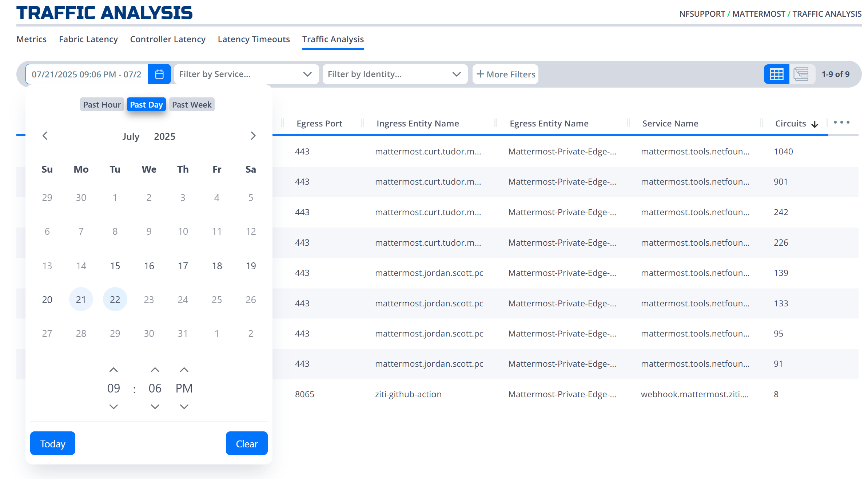Decrease the minute value
Viewport: 868px width, 479px height.
click(x=155, y=407)
